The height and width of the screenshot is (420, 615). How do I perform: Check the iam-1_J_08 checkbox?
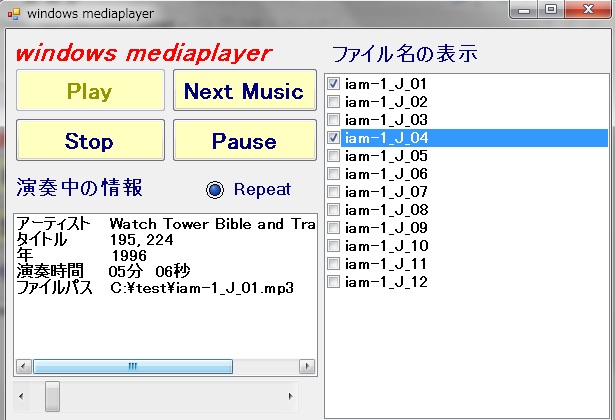coord(333,210)
